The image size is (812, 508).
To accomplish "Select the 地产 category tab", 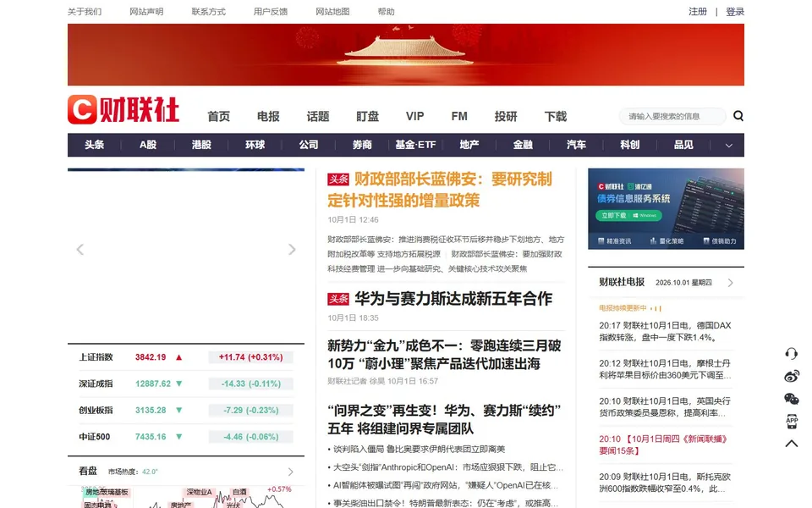I will coord(469,145).
